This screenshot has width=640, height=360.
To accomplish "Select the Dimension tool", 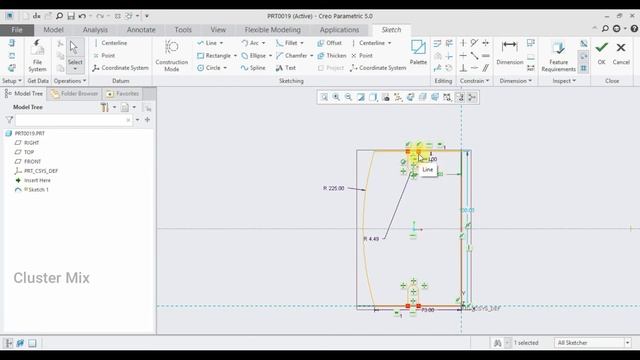I will click(509, 52).
